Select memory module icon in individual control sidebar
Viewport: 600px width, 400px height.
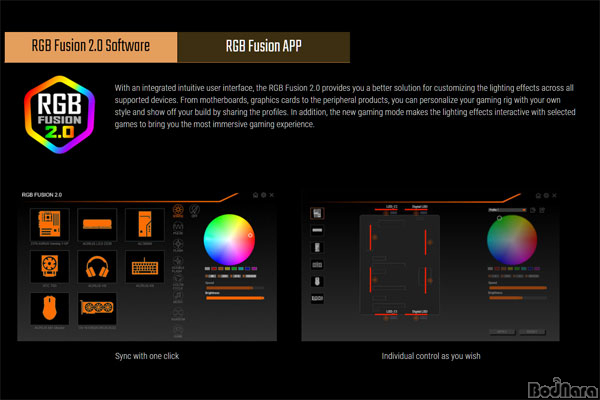point(317,230)
